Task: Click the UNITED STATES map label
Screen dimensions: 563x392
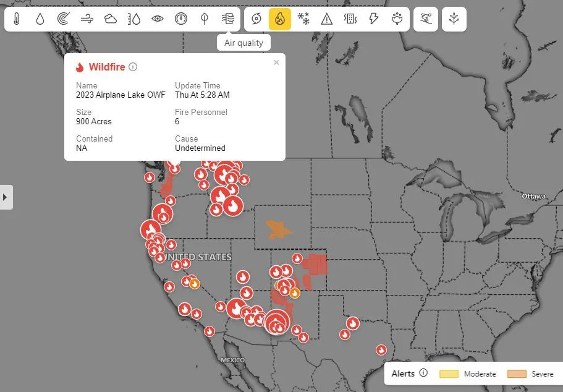Action: point(198,257)
